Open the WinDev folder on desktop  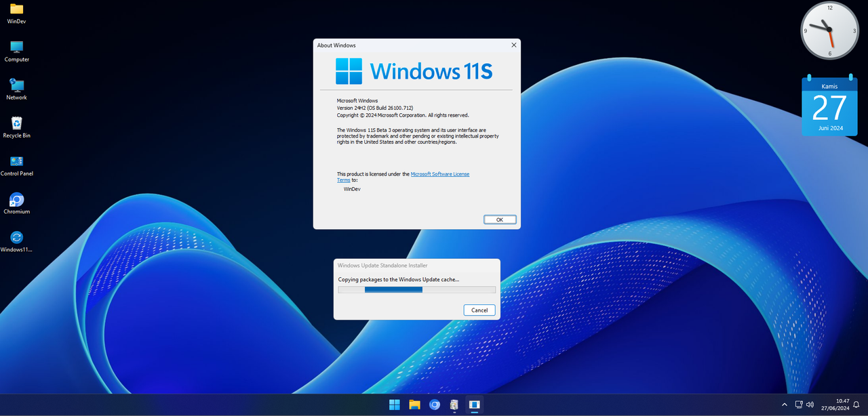click(x=16, y=13)
